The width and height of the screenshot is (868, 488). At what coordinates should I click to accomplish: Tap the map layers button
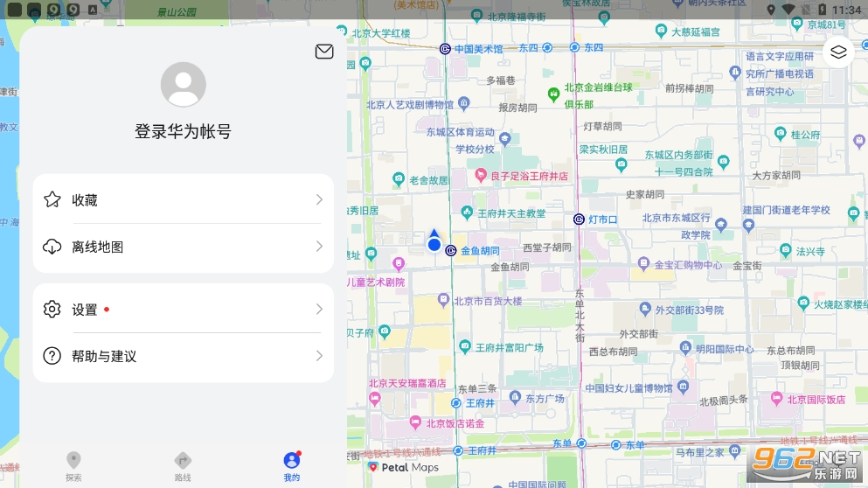[x=838, y=52]
